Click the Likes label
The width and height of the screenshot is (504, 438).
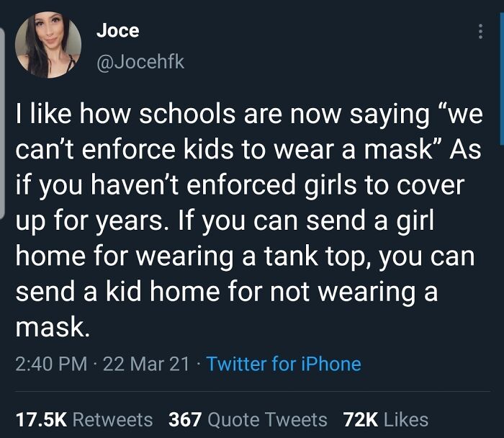coord(406,420)
